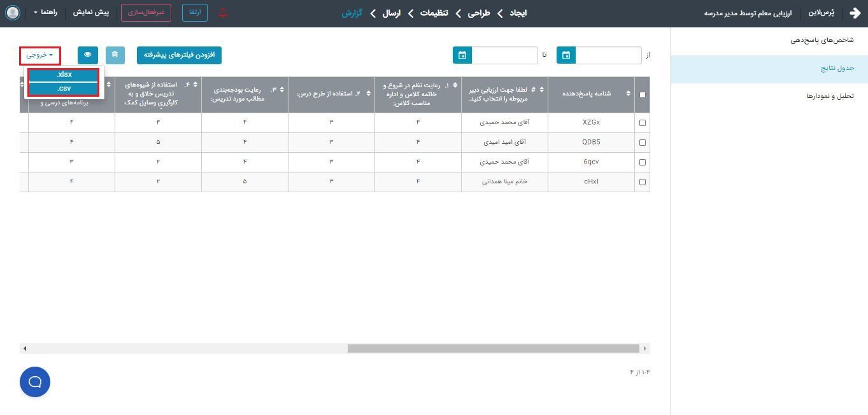
Task: Open the start date calendar picker icon
Action: [566, 55]
